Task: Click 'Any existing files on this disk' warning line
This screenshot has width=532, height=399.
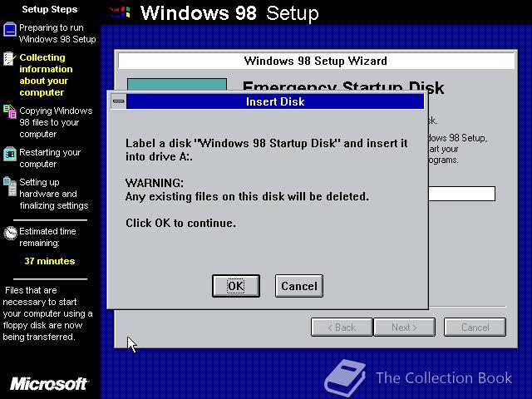Action: pyautogui.click(x=247, y=196)
